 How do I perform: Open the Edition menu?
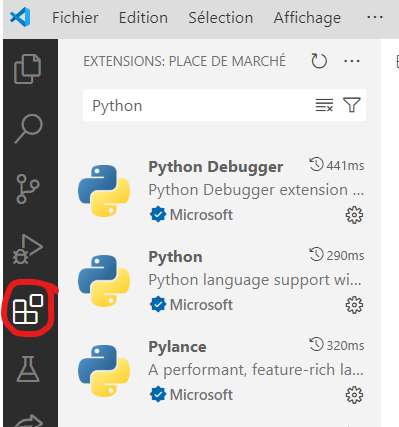click(143, 18)
